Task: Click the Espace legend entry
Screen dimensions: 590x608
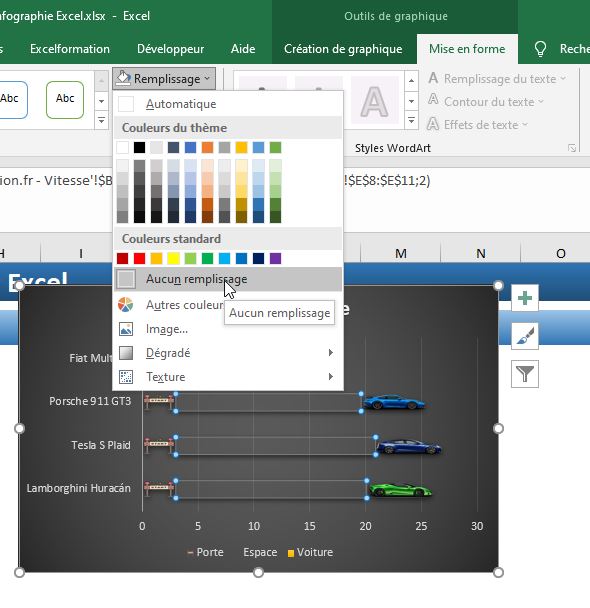Action: pos(260,552)
